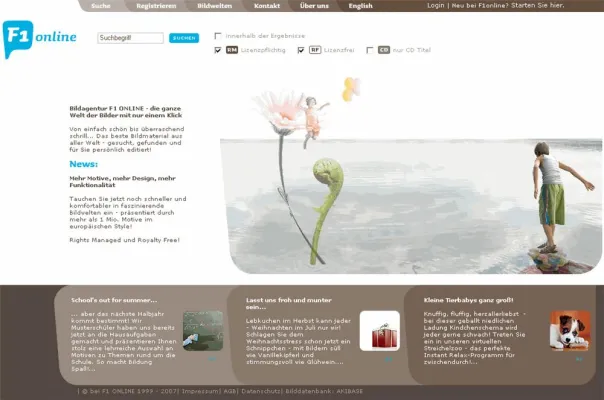Click the RF license badge icon
The width and height of the screenshot is (604, 400).
point(315,49)
